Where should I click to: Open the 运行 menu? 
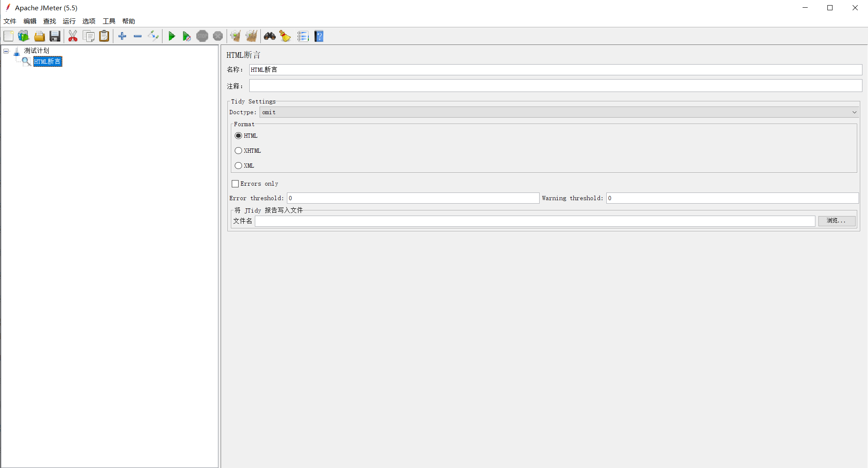[69, 21]
